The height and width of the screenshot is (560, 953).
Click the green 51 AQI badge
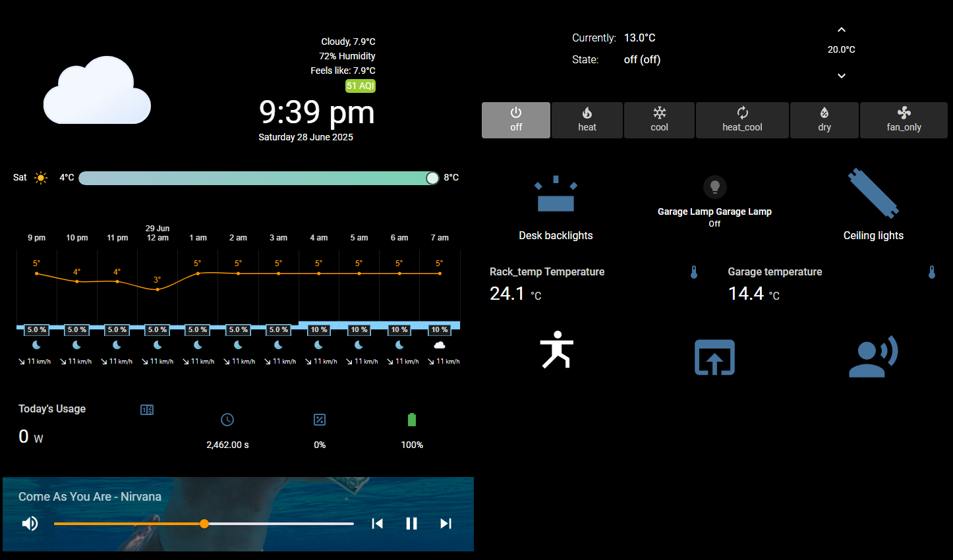[361, 86]
